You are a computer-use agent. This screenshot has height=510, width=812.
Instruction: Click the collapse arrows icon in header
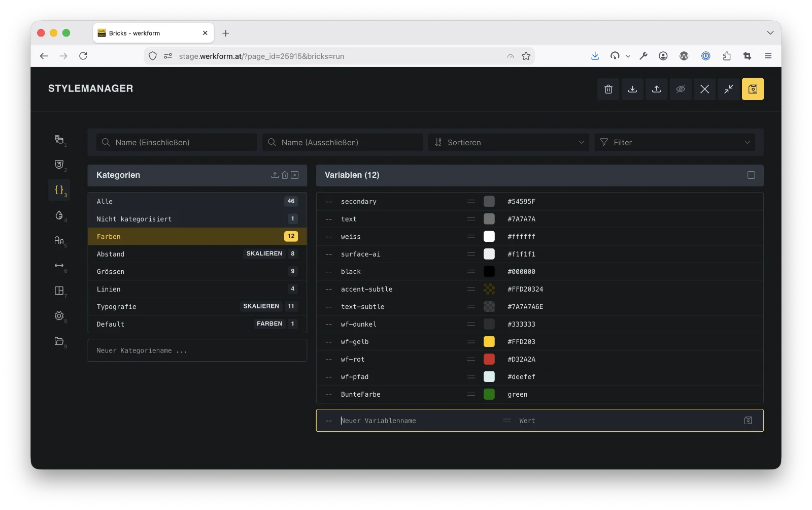click(729, 89)
